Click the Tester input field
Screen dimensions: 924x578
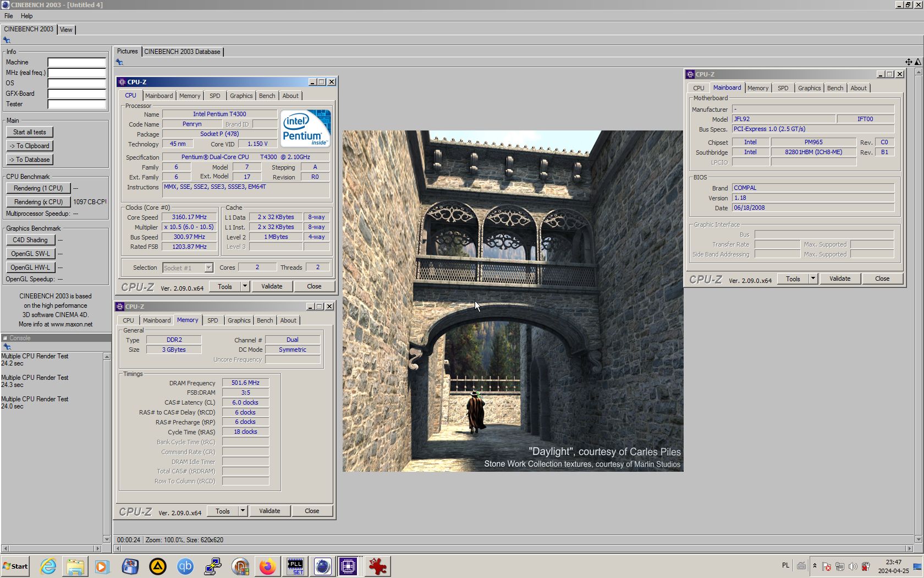(76, 104)
